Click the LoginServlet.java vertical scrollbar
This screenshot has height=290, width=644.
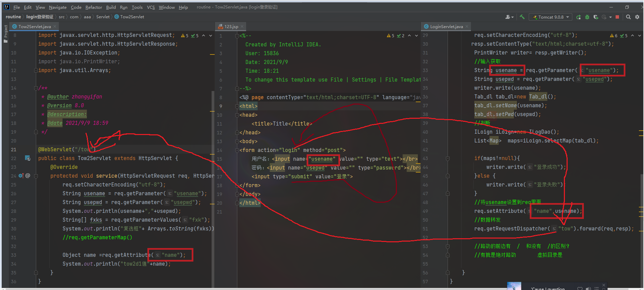642,230
